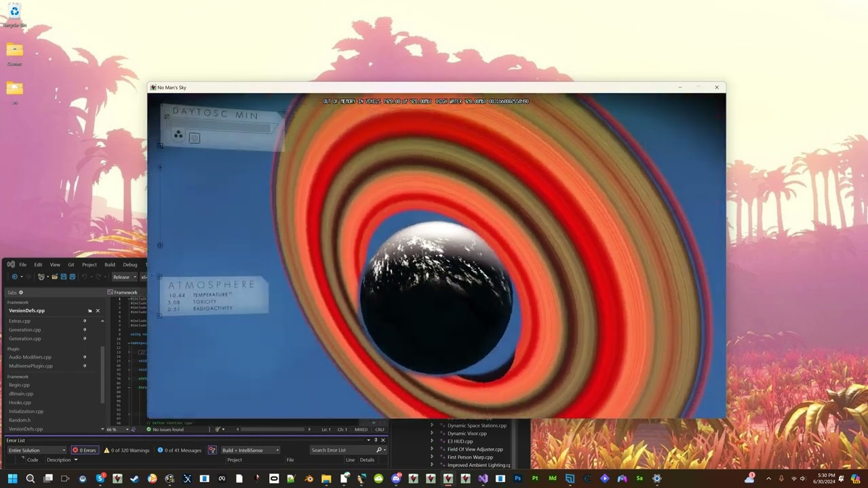Select Improved Ambient Lighting file in tree
The height and width of the screenshot is (488, 868).
click(x=479, y=465)
